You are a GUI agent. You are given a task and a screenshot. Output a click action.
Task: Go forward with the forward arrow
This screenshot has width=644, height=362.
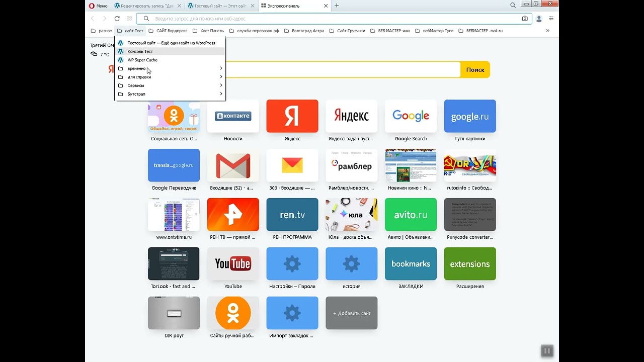coord(105,19)
